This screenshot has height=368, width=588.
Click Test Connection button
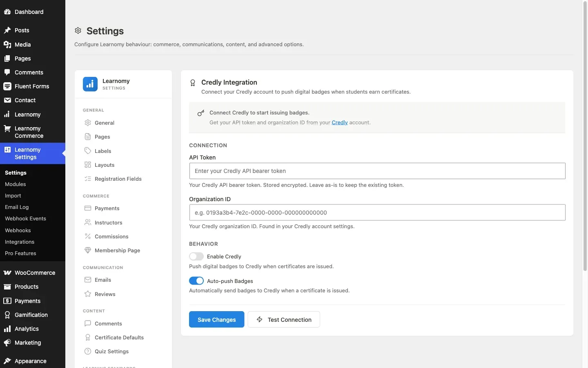point(284,319)
